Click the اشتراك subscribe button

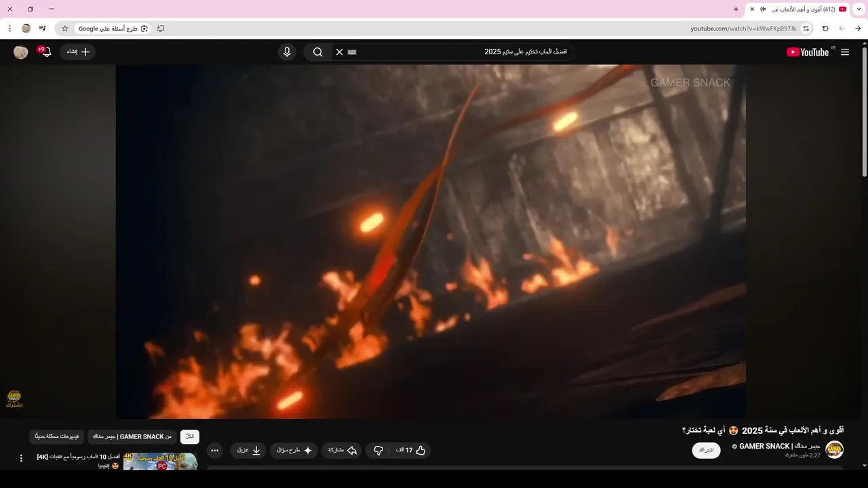click(x=706, y=450)
